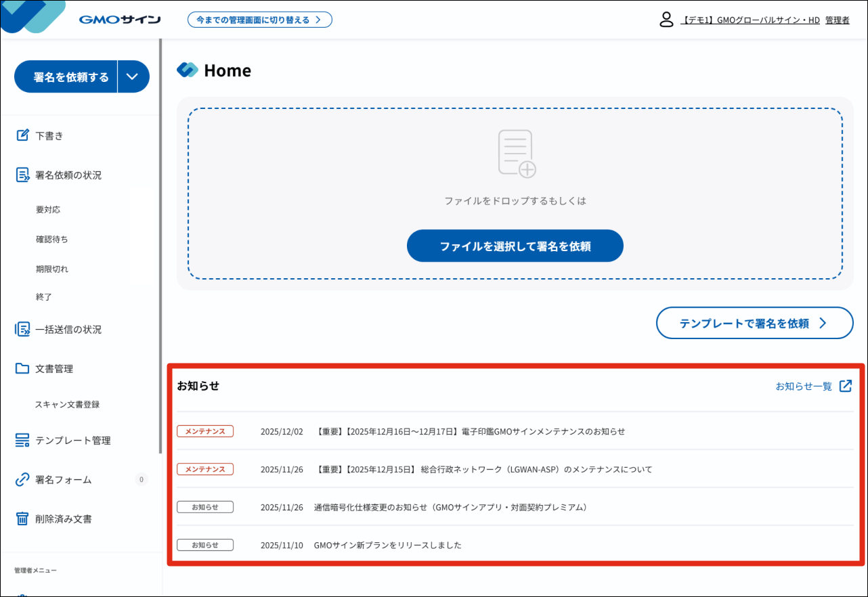
Task: Select the 署名フォーム chain-link icon
Action: (21, 479)
